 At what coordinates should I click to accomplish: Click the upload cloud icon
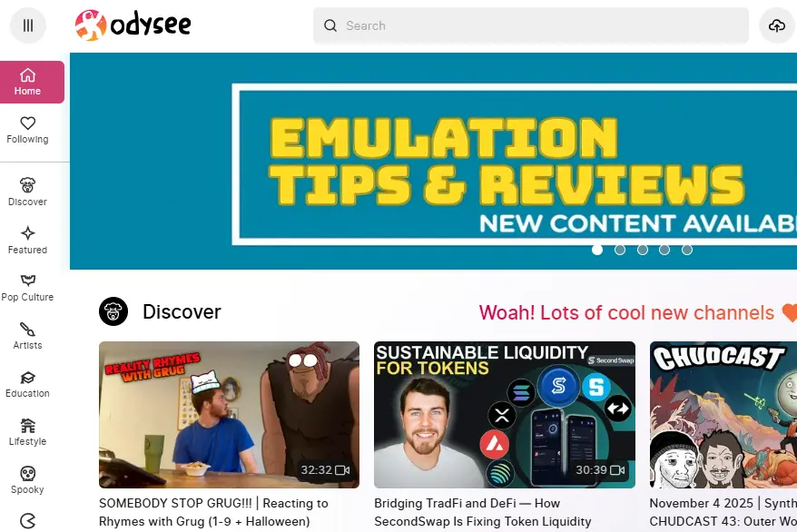[777, 25]
